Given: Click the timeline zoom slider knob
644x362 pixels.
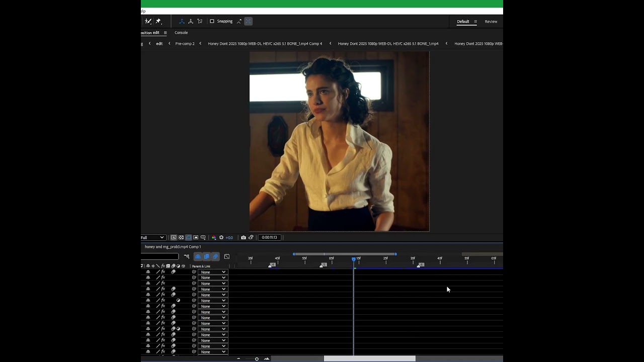Looking at the screenshot, I should [x=257, y=359].
